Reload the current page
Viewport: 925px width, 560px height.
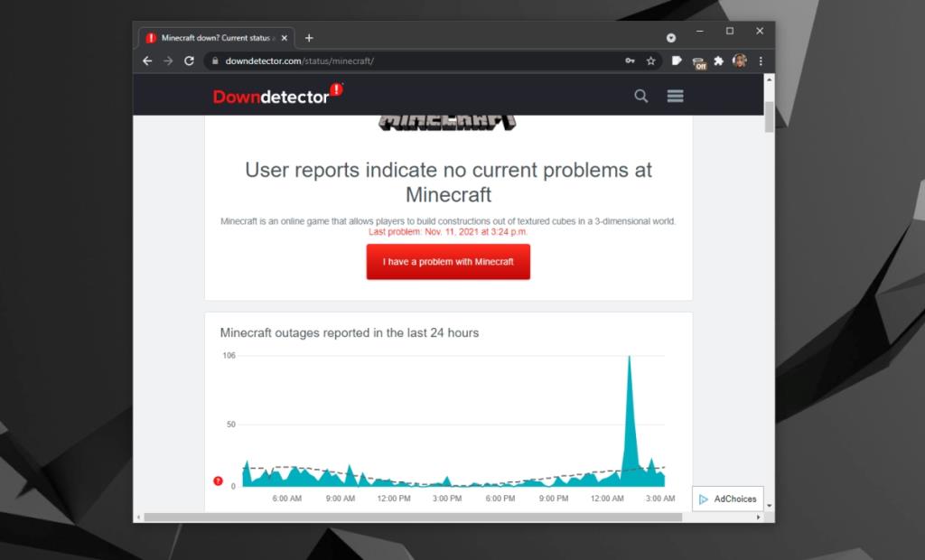[188, 61]
